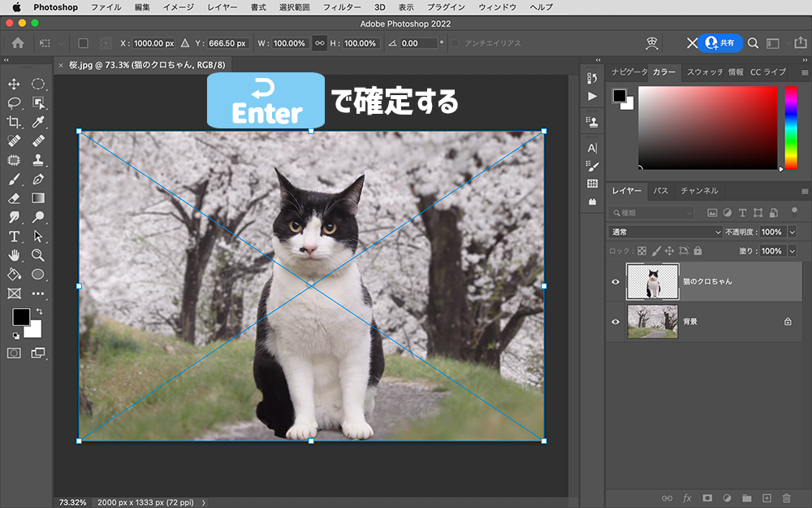Toggle lock all padlock button

coord(698,251)
